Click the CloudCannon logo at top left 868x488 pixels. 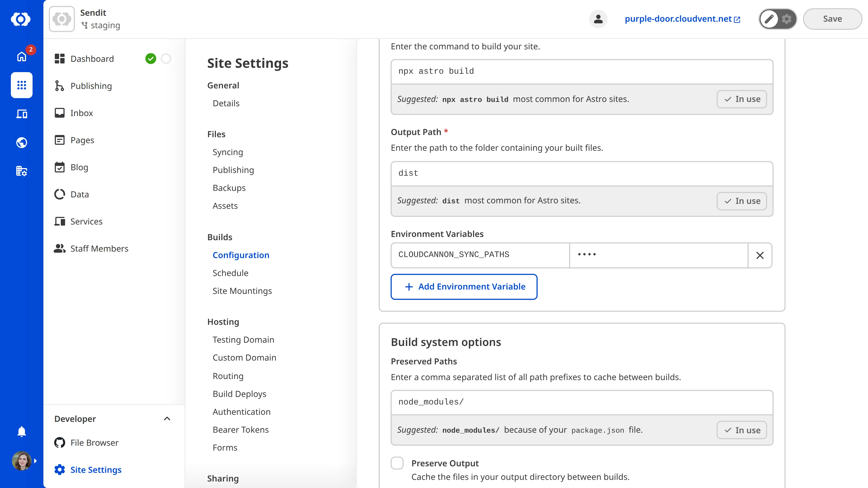[x=21, y=19]
